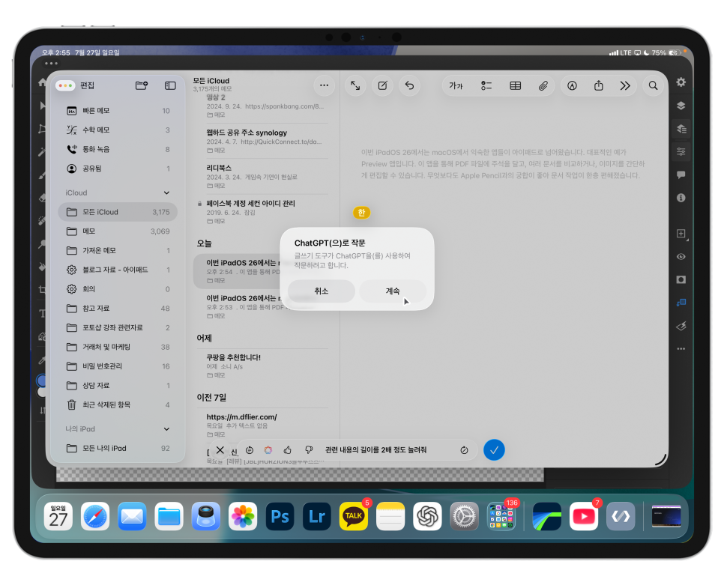Open the more options ellipsis in note list
This screenshot has height=588, width=724.
coord(324,85)
